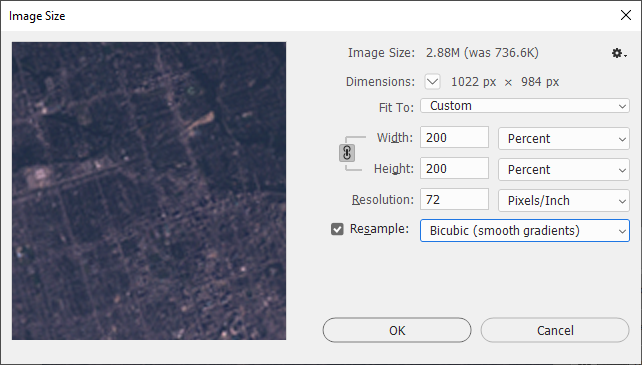The width and height of the screenshot is (642, 365).
Task: Uncheck the Resample checkbox
Action: [x=337, y=229]
